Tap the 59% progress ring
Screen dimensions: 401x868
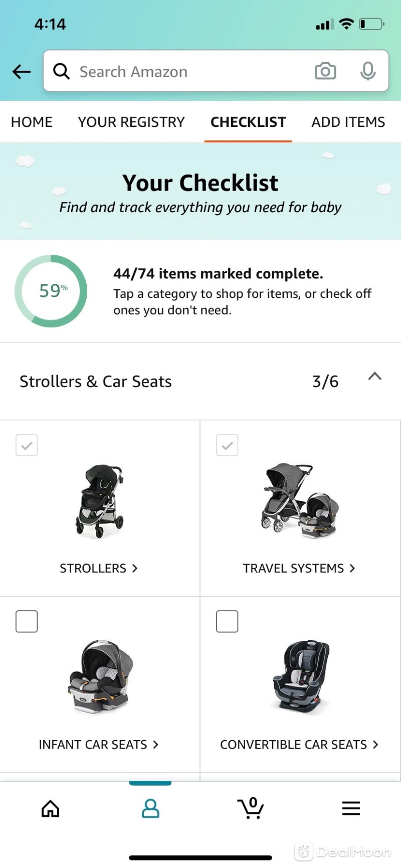point(51,291)
